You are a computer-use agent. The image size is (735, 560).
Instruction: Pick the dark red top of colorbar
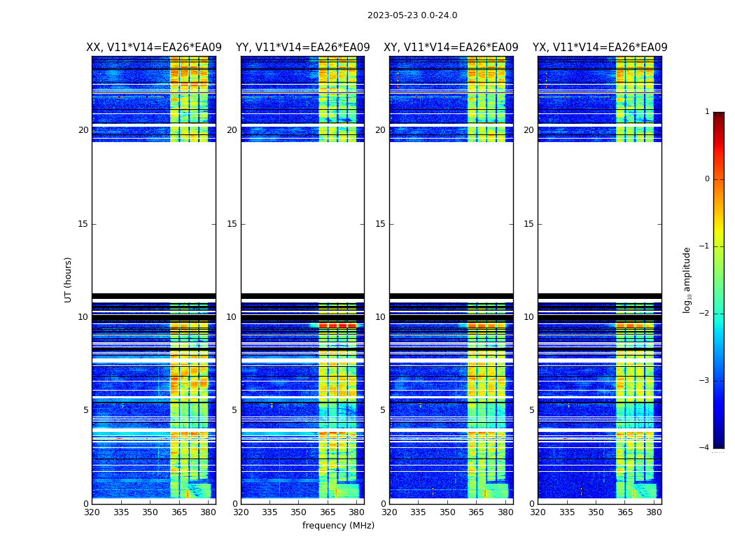[x=718, y=116]
